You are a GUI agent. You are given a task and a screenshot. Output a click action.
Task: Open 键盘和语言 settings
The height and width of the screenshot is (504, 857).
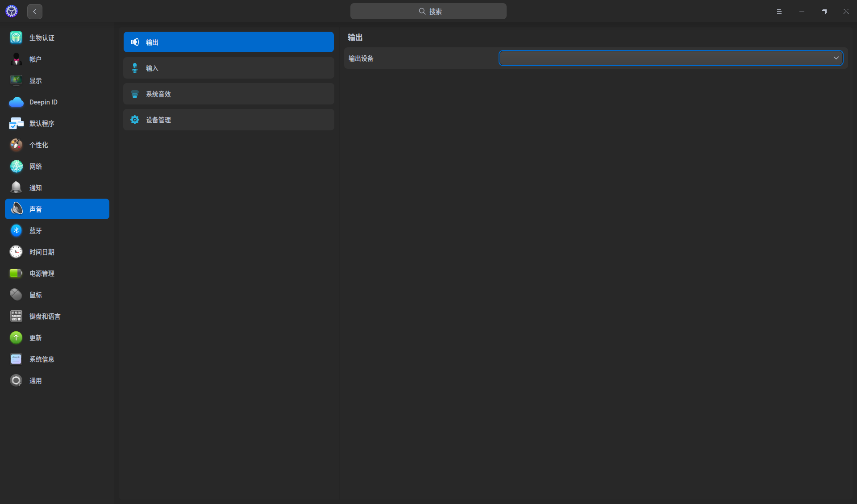tap(44, 316)
